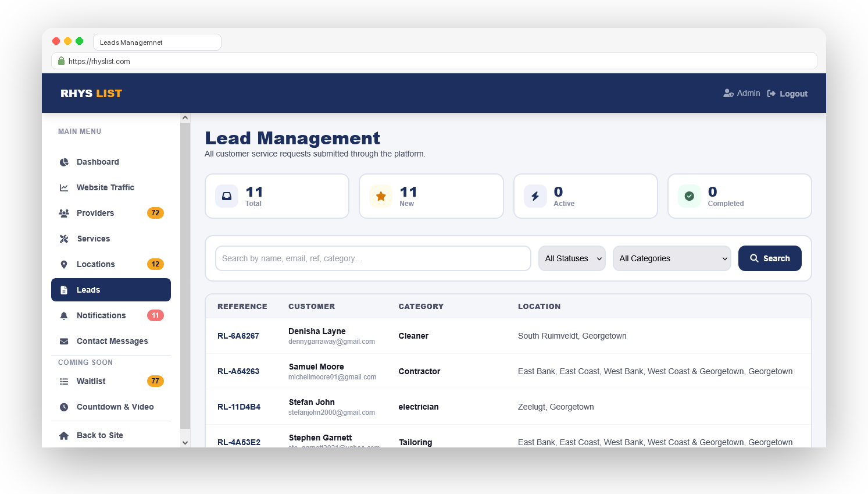Click the Admin user icon
Image resolution: width=868 pixels, height=494 pixels.
(x=728, y=93)
